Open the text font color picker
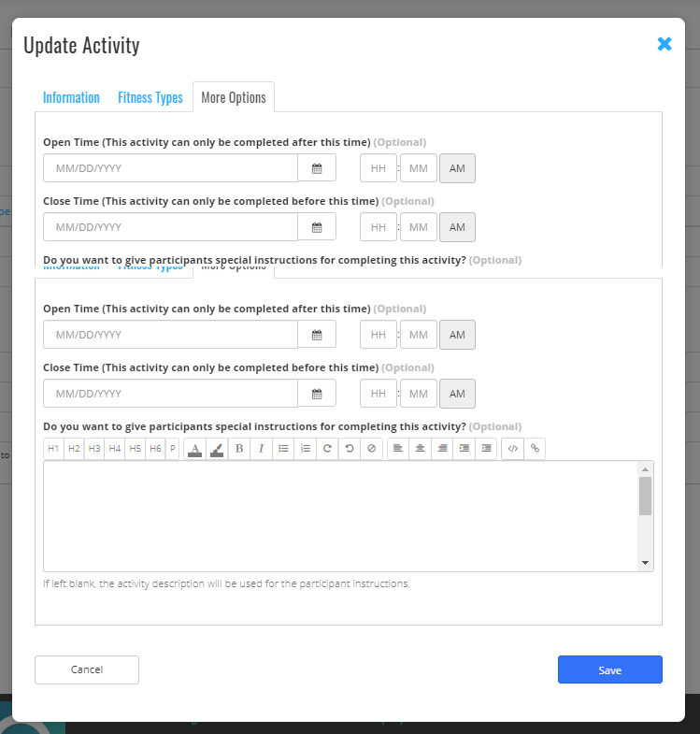This screenshot has width=700, height=734. pyautogui.click(x=194, y=449)
